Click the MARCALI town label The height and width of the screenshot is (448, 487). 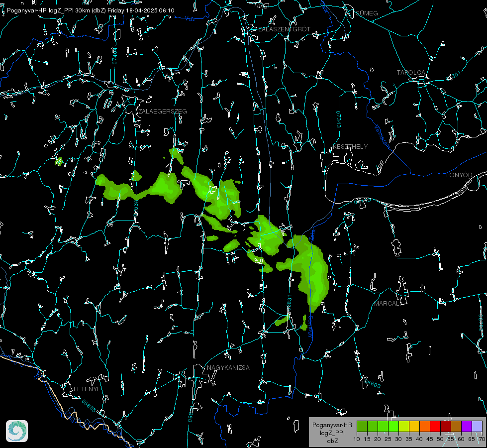(x=387, y=304)
